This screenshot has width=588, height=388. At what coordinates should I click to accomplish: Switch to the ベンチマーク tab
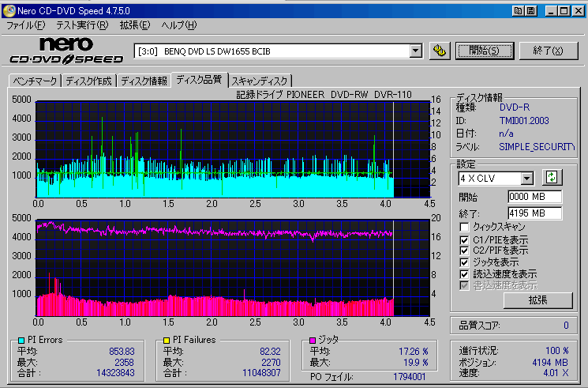pos(36,81)
